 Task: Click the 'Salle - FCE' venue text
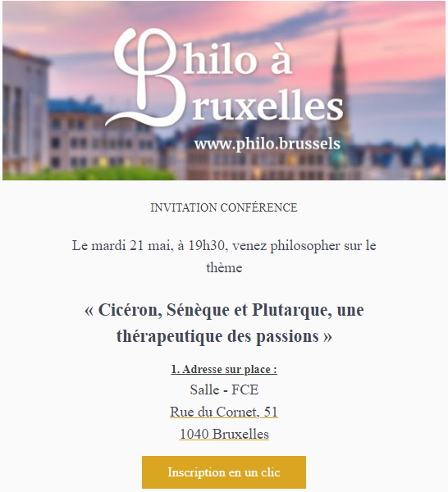(x=224, y=389)
